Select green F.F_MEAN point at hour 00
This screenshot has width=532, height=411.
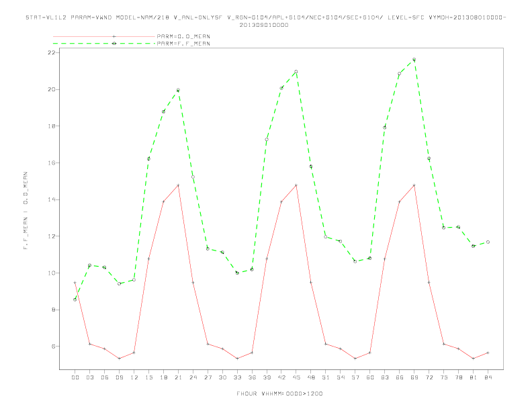click(75, 300)
